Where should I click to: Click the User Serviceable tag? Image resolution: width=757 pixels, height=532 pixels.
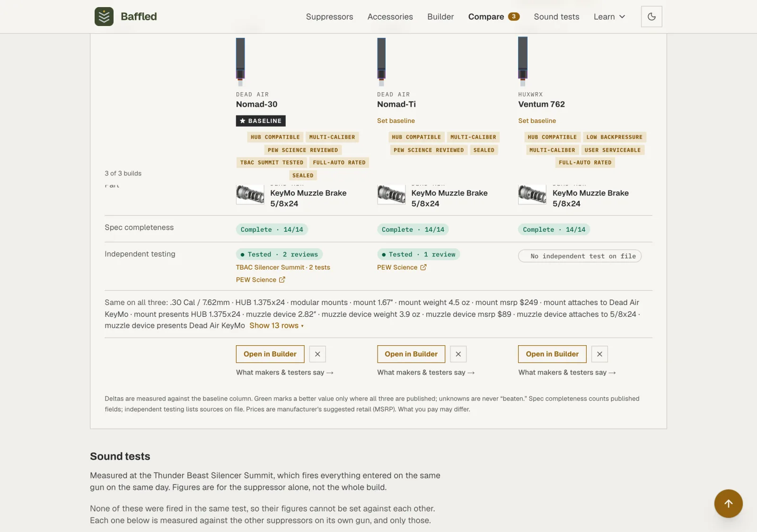click(x=612, y=150)
